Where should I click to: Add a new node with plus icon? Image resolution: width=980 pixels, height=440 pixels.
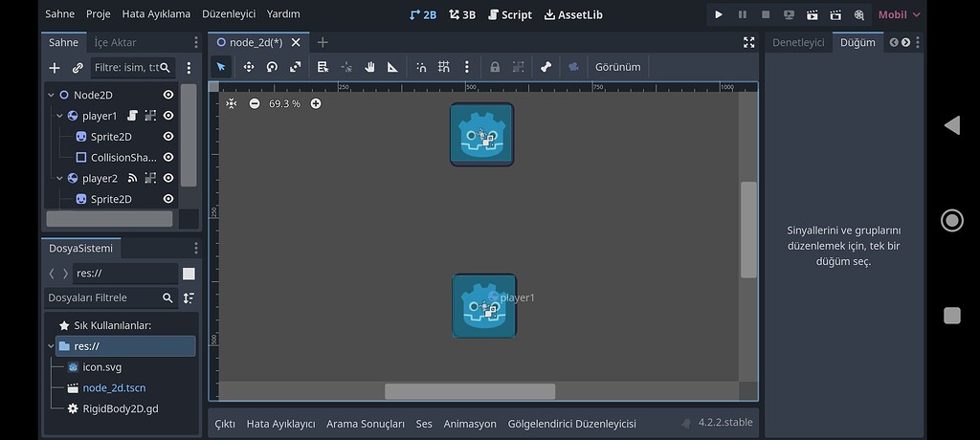pyautogui.click(x=55, y=68)
